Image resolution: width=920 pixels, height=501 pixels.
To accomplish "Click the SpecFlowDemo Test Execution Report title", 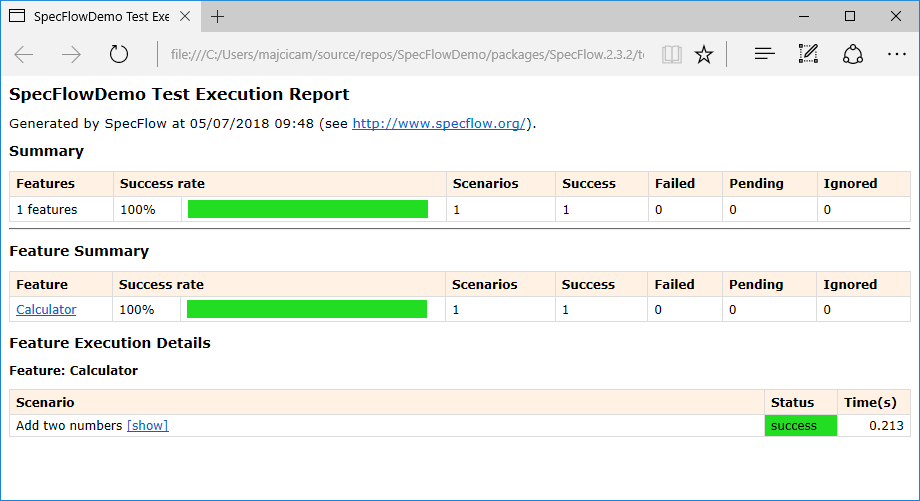I will point(179,94).
